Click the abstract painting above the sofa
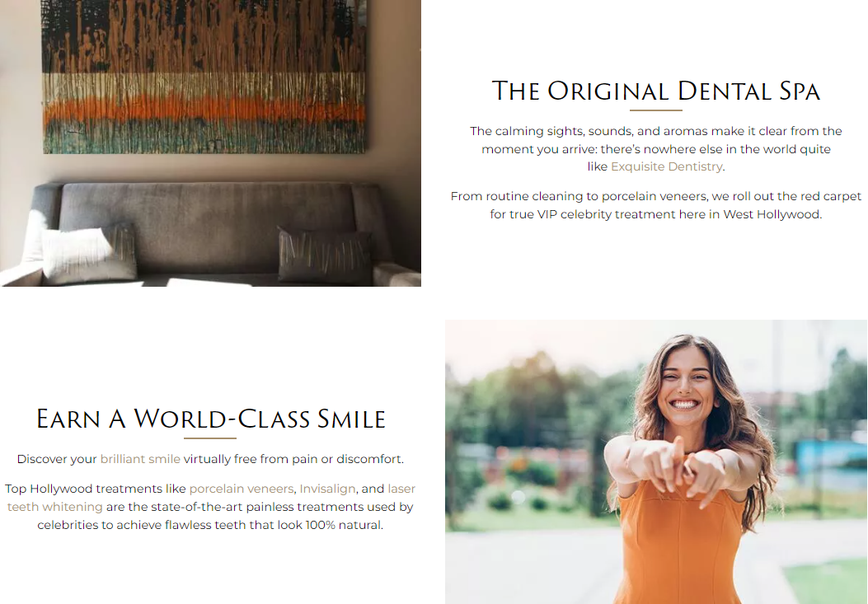 point(204,77)
